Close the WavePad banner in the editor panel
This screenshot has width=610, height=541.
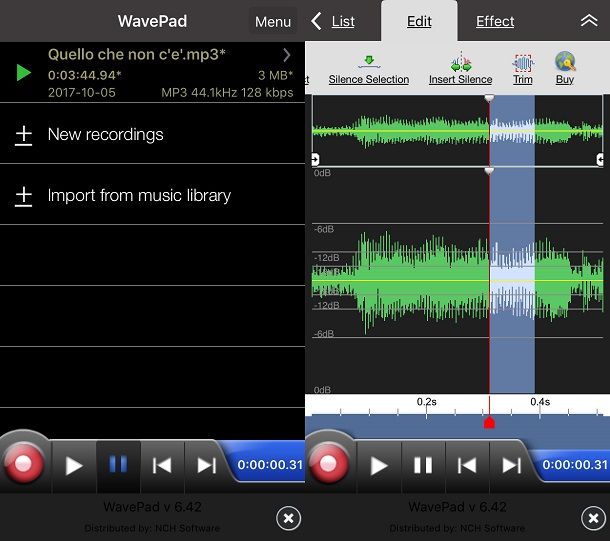point(593,518)
